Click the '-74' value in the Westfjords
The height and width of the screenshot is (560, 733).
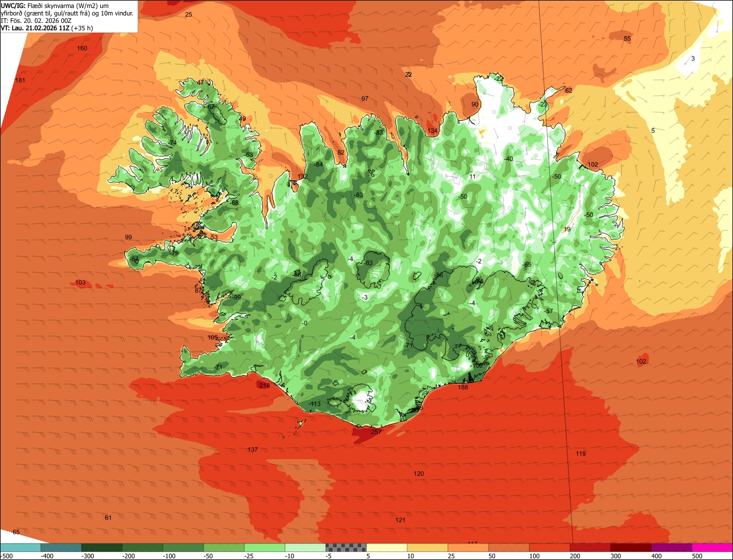click(172, 143)
